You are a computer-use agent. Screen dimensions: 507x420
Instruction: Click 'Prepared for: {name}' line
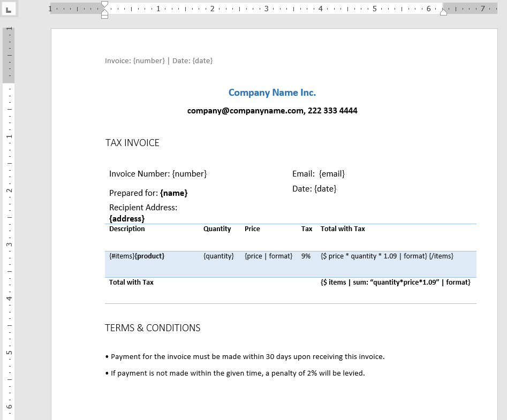click(x=148, y=193)
